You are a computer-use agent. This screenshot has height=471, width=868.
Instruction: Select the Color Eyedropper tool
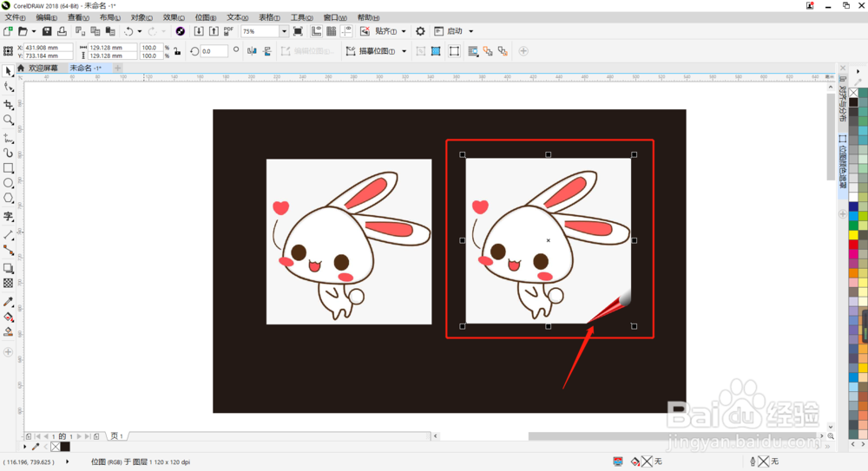pos(9,302)
